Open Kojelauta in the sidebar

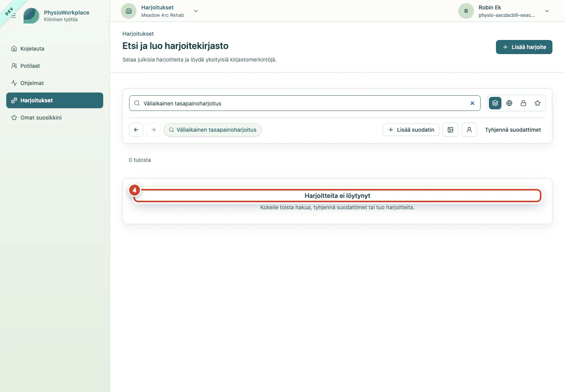pyautogui.click(x=55, y=49)
